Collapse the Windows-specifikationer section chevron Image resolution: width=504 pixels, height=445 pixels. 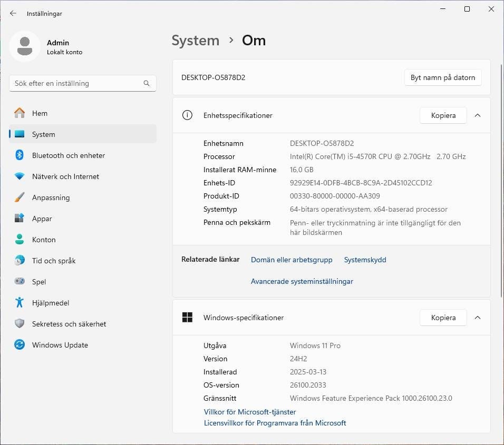tap(478, 318)
